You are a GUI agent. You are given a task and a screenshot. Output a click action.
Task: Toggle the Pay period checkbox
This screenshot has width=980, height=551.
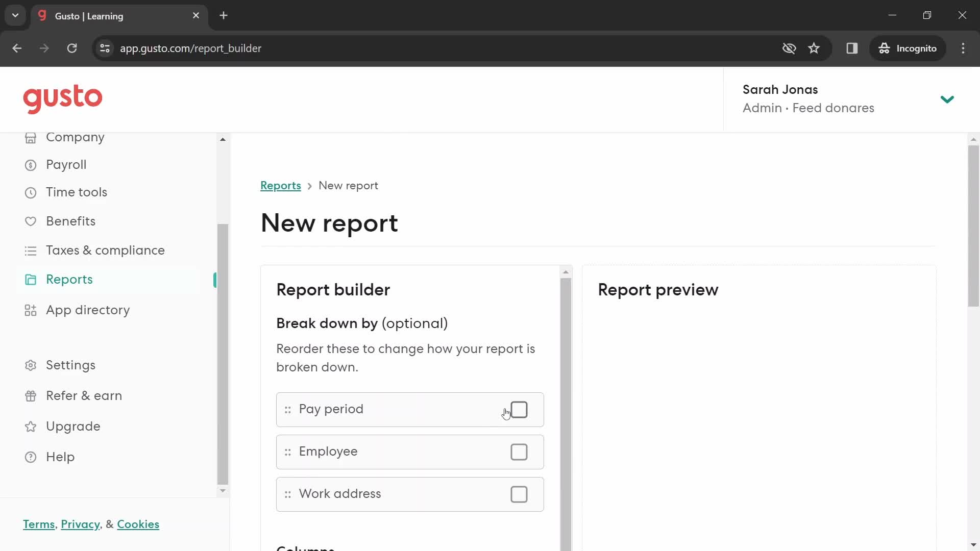point(518,409)
